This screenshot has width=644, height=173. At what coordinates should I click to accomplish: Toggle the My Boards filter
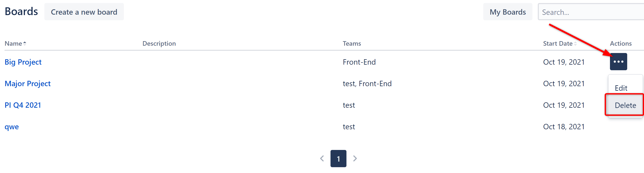[x=507, y=12]
